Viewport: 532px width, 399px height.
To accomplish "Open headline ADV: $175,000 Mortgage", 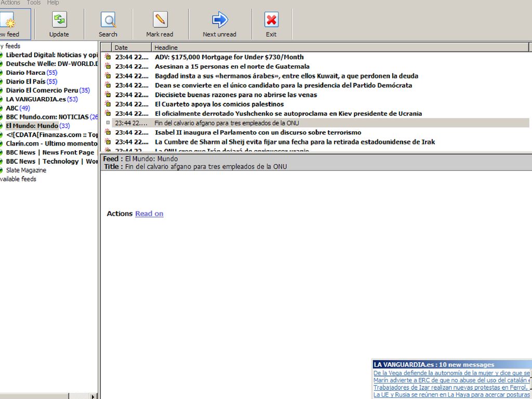I will [x=229, y=57].
